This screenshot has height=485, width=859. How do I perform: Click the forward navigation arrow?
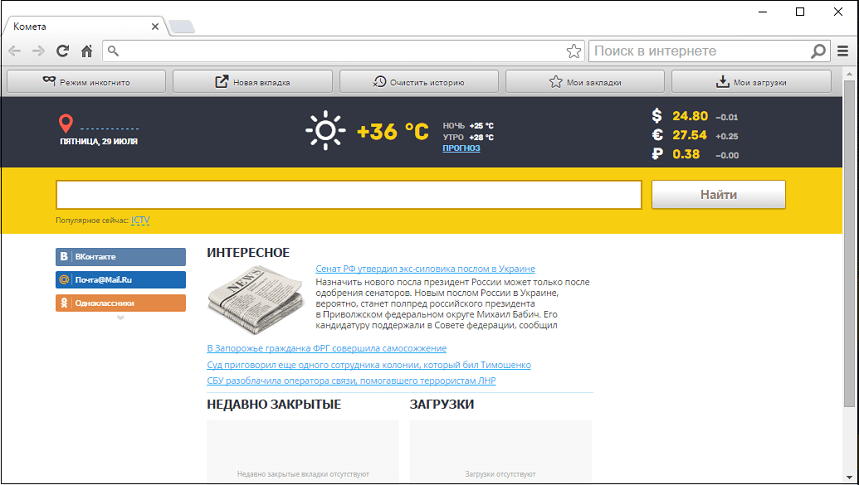[x=38, y=51]
